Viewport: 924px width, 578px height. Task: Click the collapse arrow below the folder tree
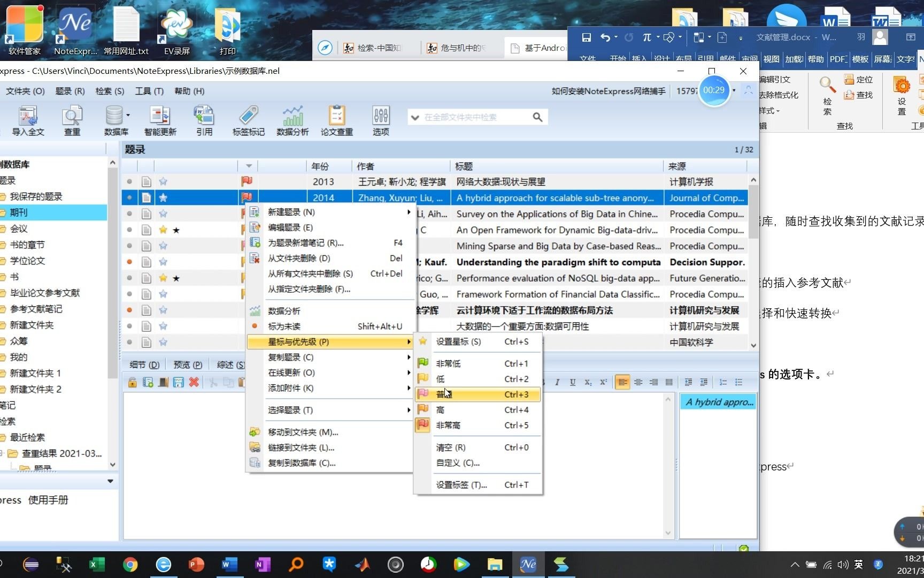click(110, 481)
